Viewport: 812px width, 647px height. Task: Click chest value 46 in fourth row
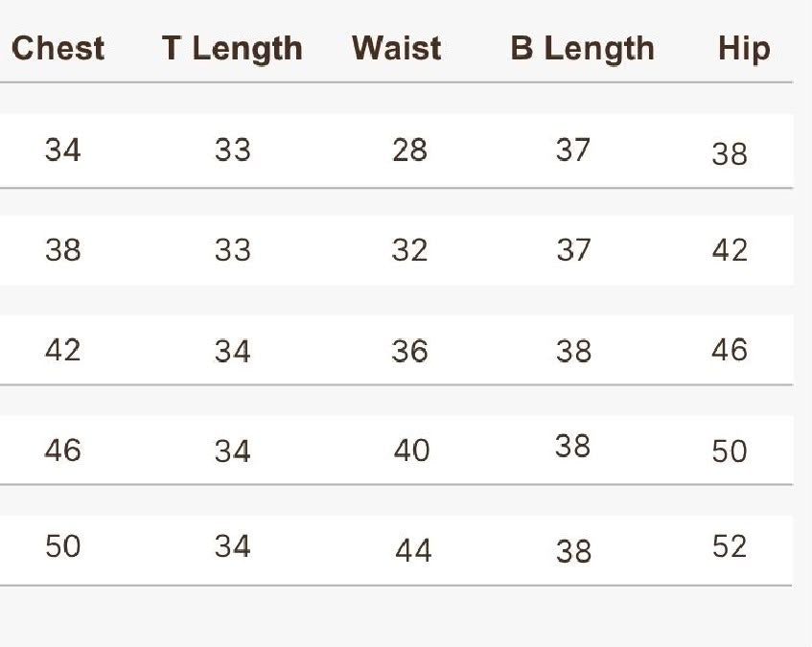click(x=62, y=450)
